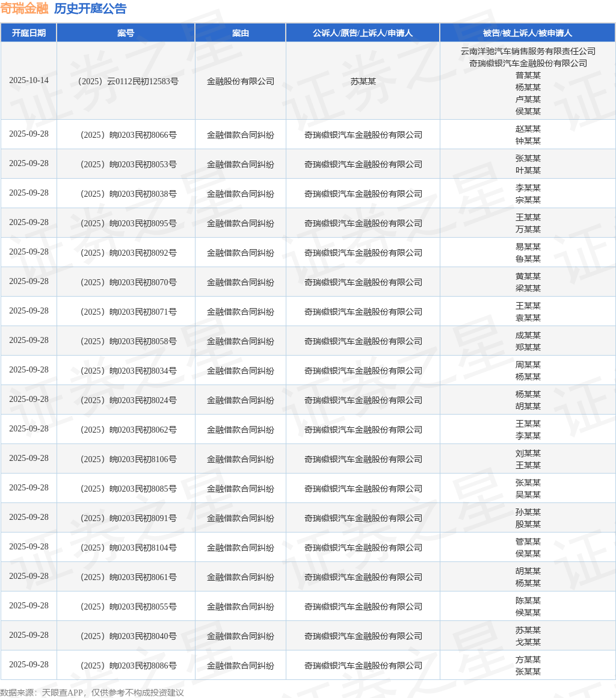The height and width of the screenshot is (698, 616).
Task: Click plaintiff 苏某某 in the first row
Action: pyautogui.click(x=363, y=81)
